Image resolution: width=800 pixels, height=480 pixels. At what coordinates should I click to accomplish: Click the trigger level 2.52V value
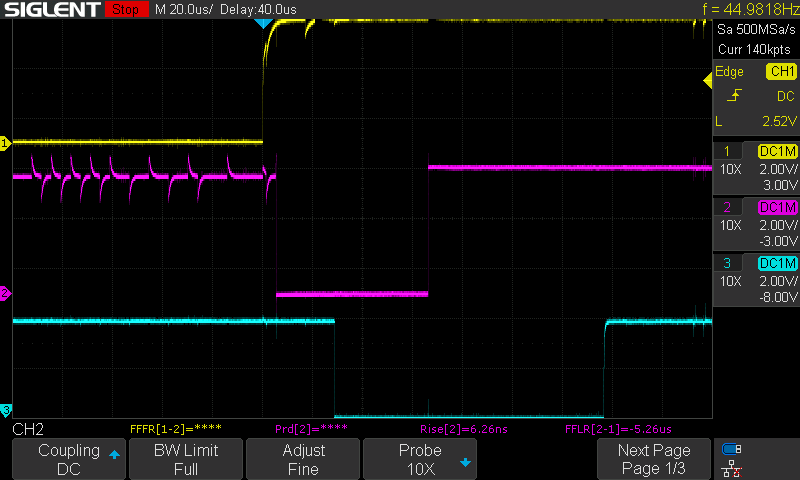[x=779, y=121]
